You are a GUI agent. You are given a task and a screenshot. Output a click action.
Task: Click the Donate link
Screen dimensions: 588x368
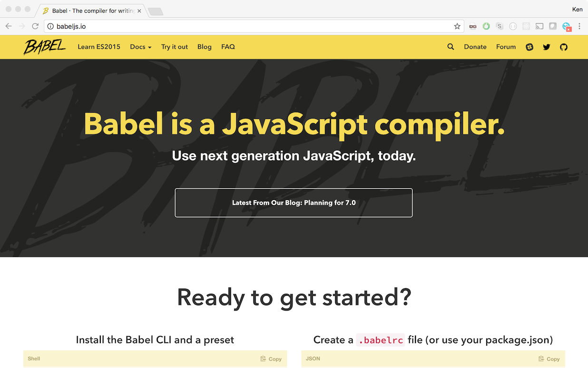(475, 47)
